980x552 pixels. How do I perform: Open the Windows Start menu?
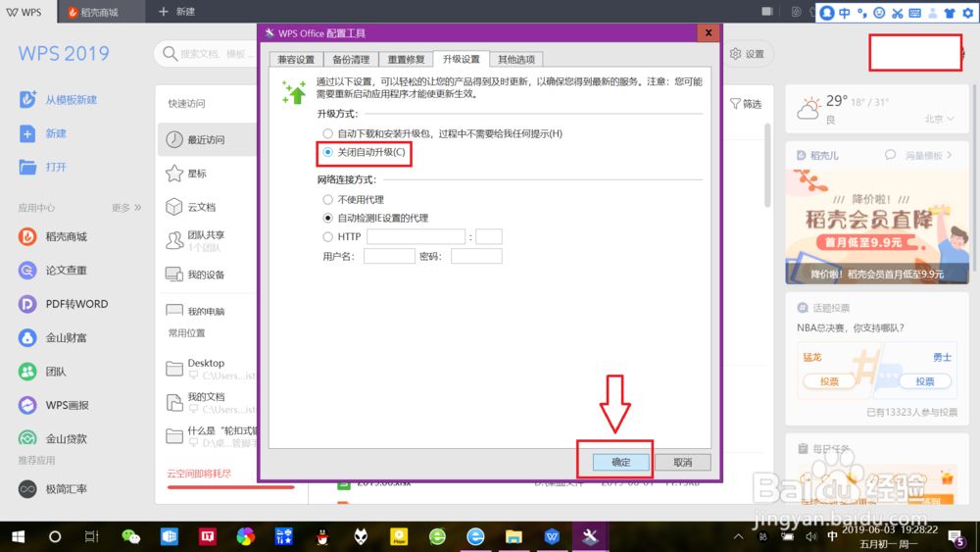(x=18, y=536)
